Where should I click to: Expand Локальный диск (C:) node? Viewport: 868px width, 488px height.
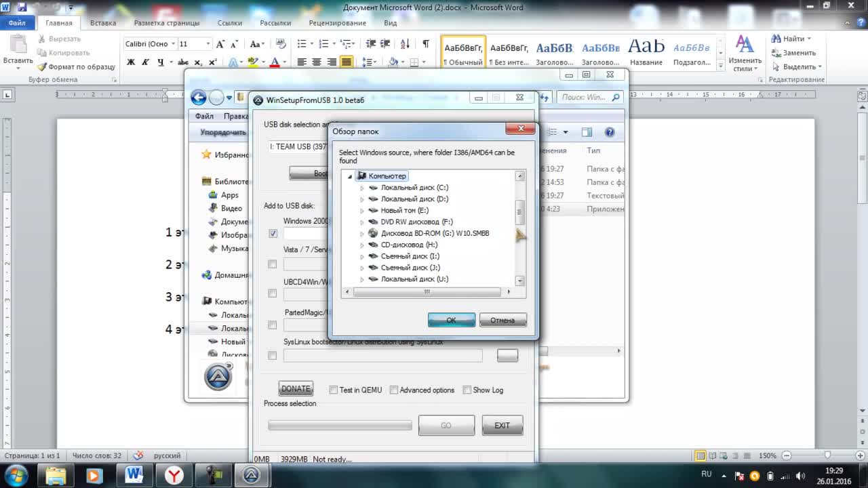(362, 188)
